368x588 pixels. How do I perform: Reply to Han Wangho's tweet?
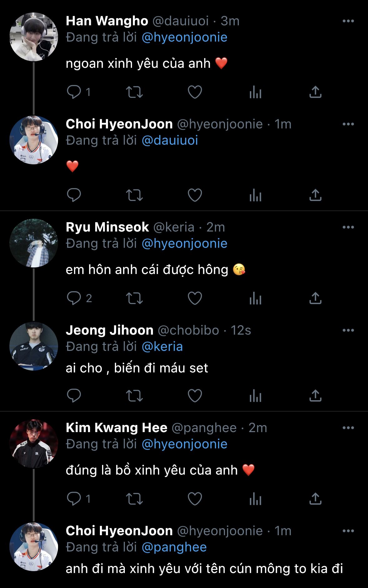[74, 92]
